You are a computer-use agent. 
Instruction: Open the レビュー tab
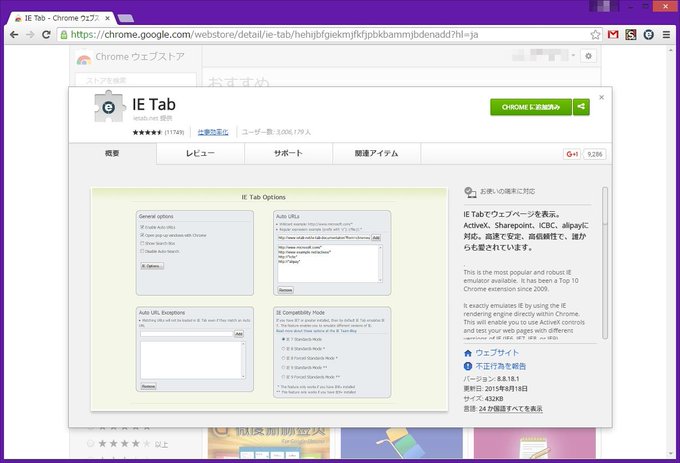(200, 153)
